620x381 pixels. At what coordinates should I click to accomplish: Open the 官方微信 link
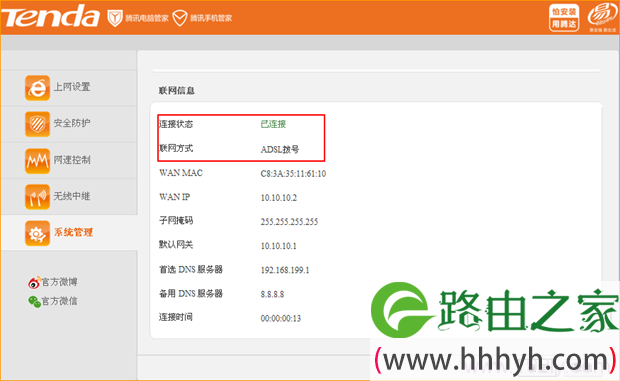(x=60, y=301)
